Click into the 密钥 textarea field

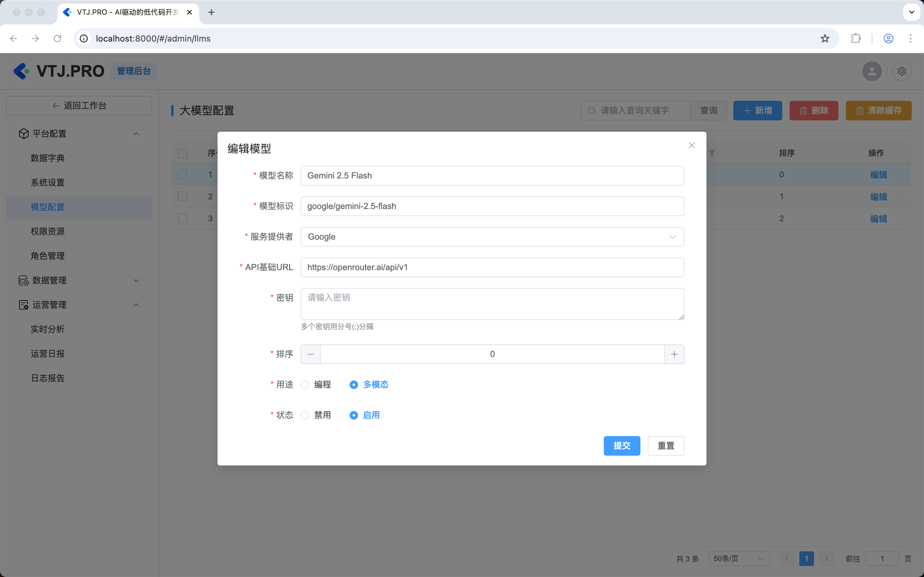click(x=492, y=304)
